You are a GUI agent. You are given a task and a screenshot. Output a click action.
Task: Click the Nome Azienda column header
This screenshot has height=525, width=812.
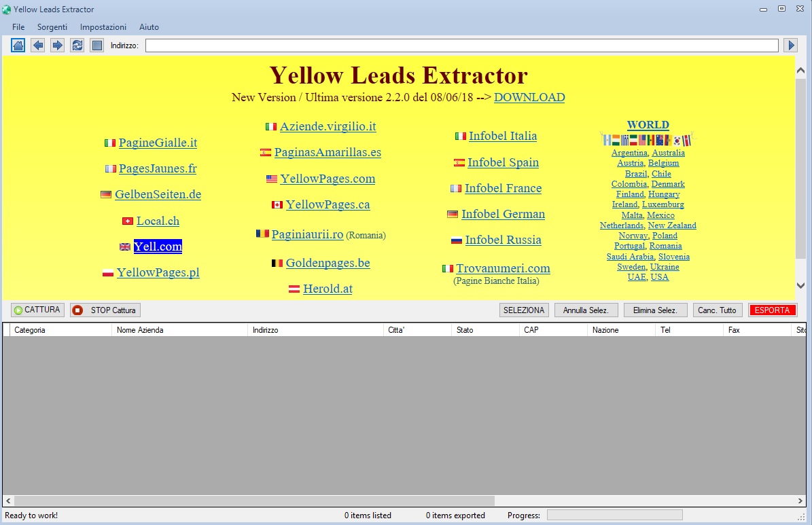(x=179, y=330)
